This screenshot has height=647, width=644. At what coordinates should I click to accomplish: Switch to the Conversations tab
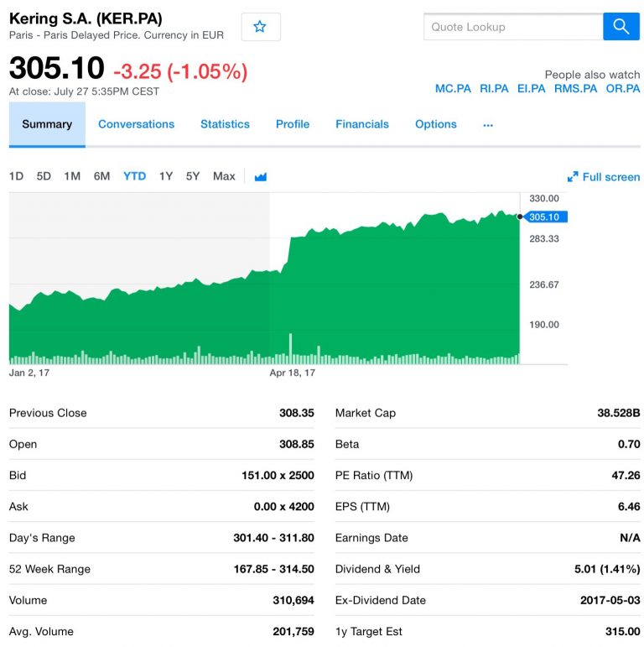point(136,124)
